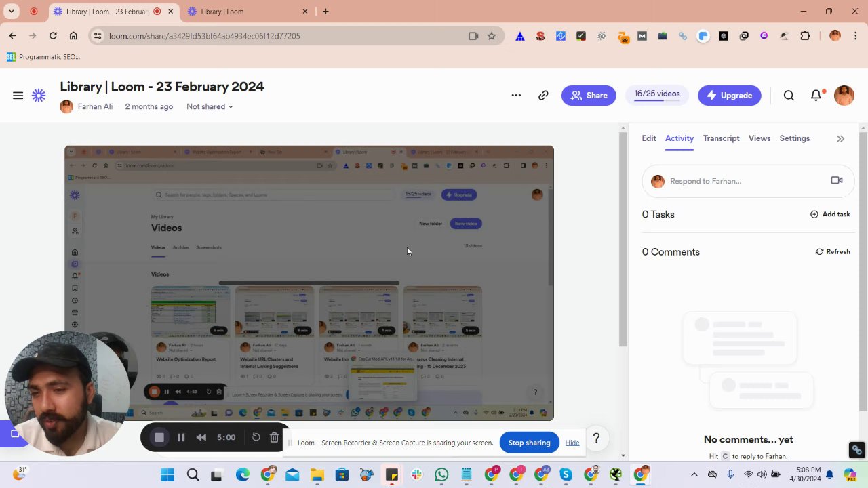Click the Hide link in sharing bar
Viewport: 868px width, 488px height.
click(572, 443)
